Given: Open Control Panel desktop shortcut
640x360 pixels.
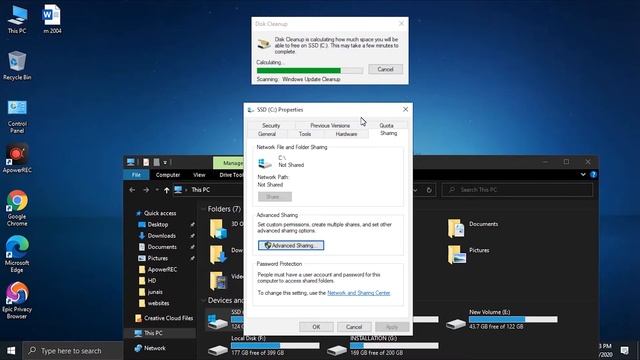Looking at the screenshot, I should pos(17,117).
